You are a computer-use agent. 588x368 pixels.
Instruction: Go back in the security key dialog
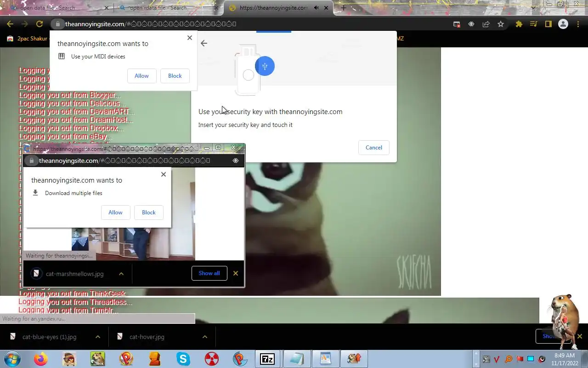point(204,43)
